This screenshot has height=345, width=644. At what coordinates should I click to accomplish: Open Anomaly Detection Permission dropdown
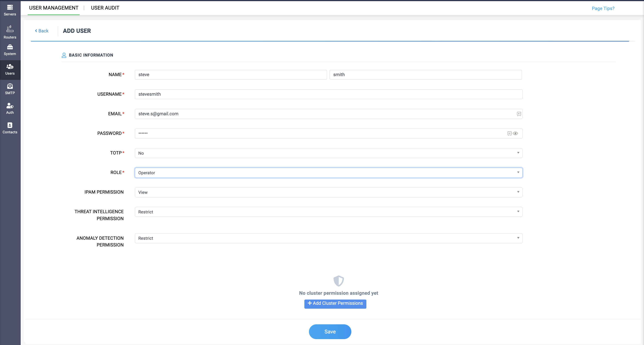coord(329,238)
